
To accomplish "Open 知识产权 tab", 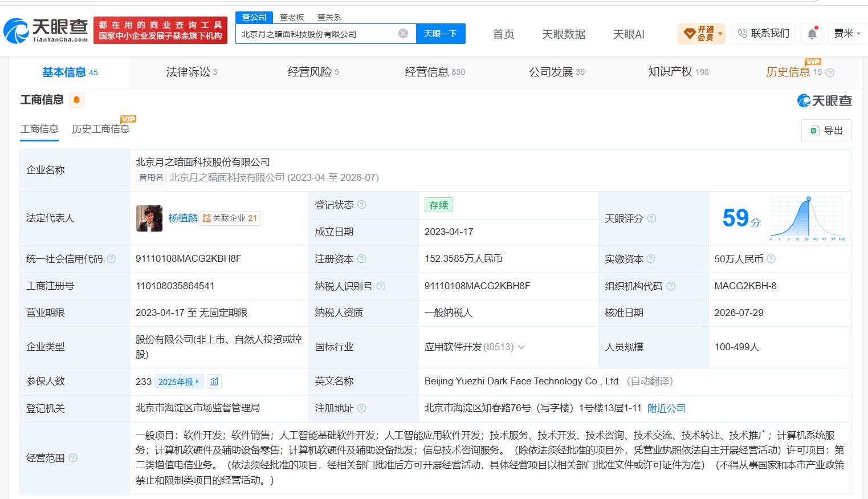I will 678,72.
